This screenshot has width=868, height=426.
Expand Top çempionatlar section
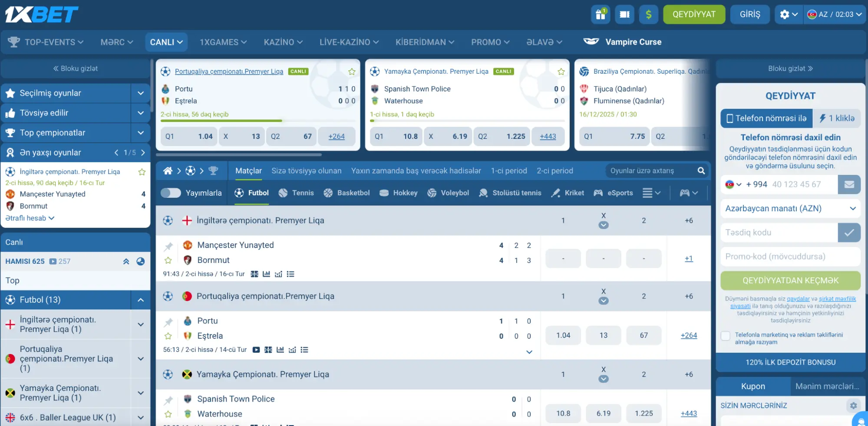(141, 133)
